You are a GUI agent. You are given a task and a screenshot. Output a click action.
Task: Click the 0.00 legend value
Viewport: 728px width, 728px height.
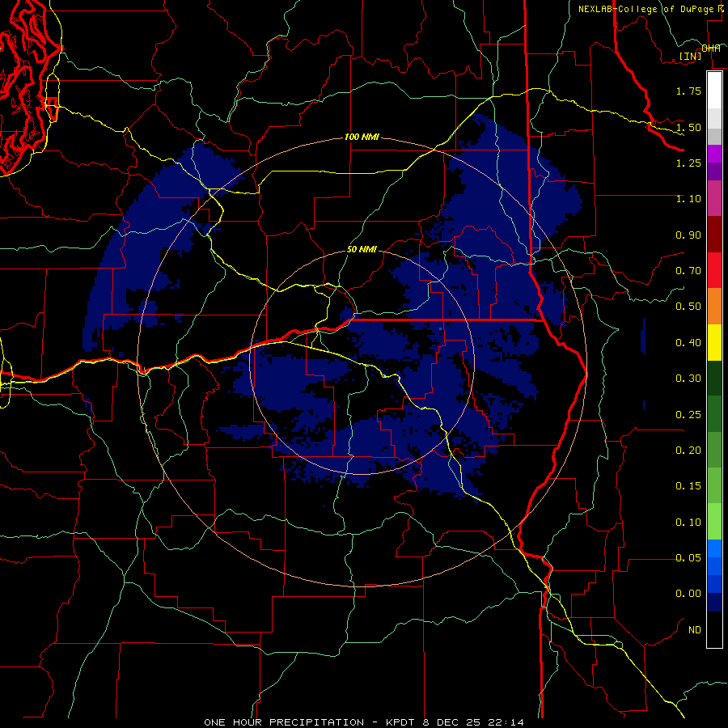(x=688, y=594)
